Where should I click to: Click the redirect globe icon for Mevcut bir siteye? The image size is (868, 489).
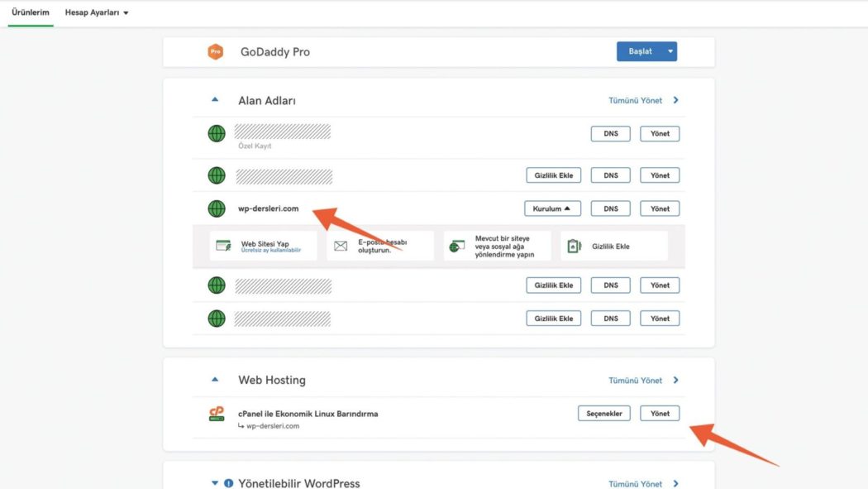pyautogui.click(x=457, y=246)
